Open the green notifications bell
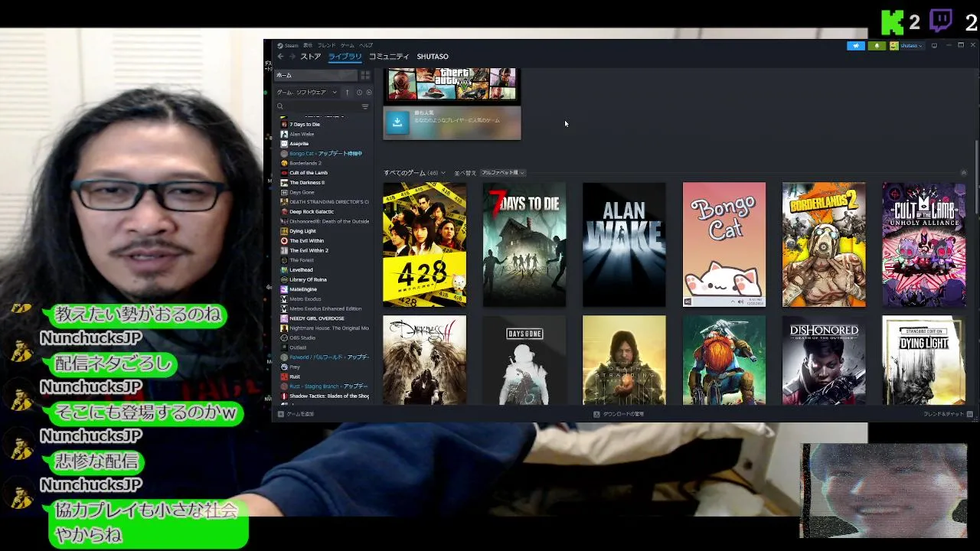 (x=877, y=46)
